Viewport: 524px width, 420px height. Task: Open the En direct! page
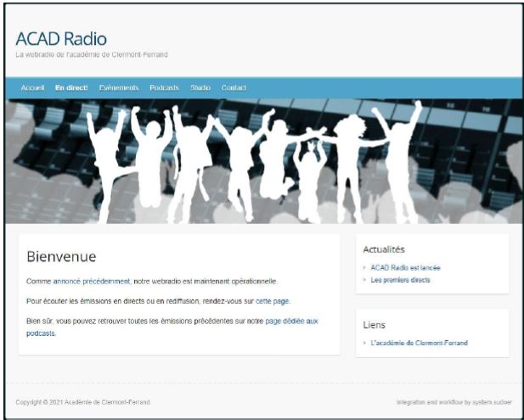click(71, 87)
